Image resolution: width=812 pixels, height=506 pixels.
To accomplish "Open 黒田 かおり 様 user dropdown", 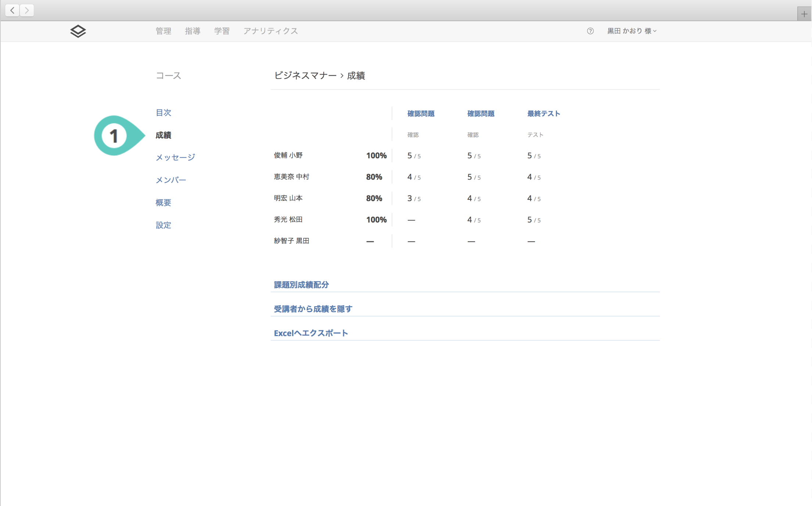I will pyautogui.click(x=631, y=31).
